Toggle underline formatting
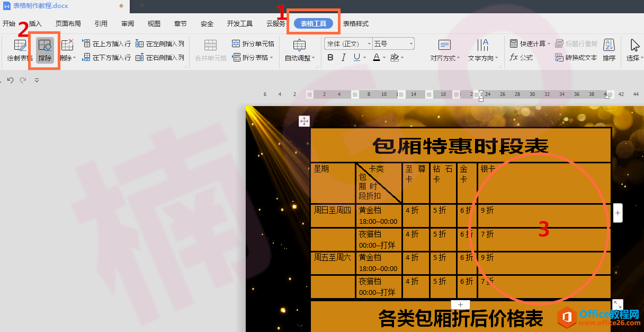The image size is (644, 332). [356, 57]
